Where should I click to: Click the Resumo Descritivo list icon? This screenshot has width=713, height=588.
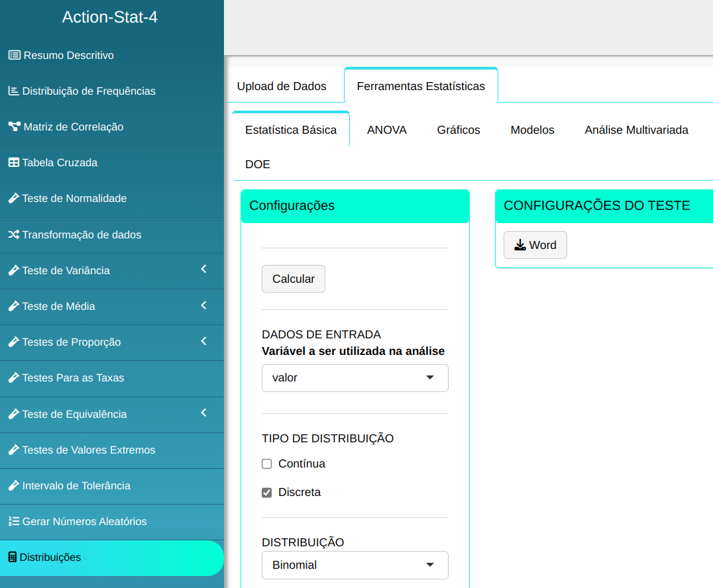pos(14,55)
